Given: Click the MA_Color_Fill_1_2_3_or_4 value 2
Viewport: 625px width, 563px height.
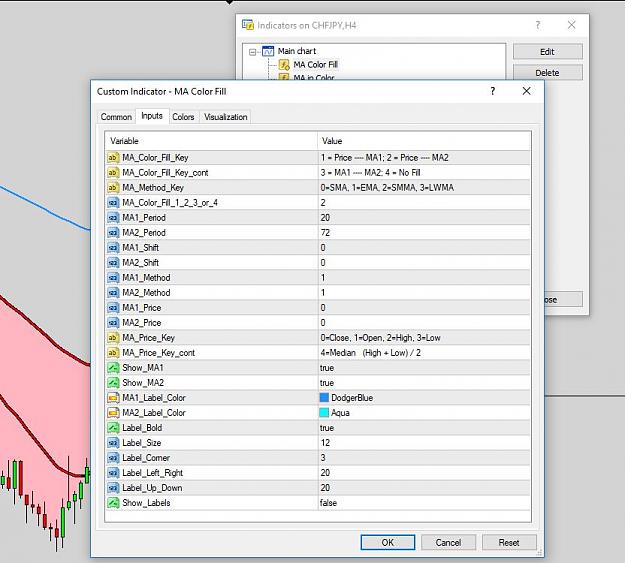Looking at the screenshot, I should coord(323,203).
